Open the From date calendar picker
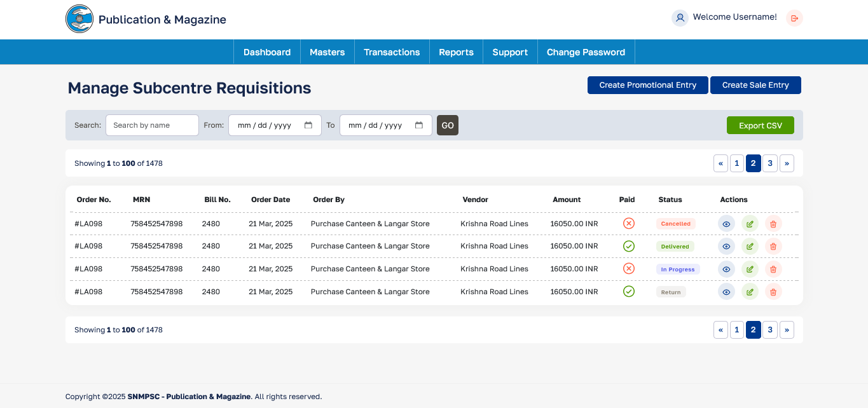 point(308,125)
